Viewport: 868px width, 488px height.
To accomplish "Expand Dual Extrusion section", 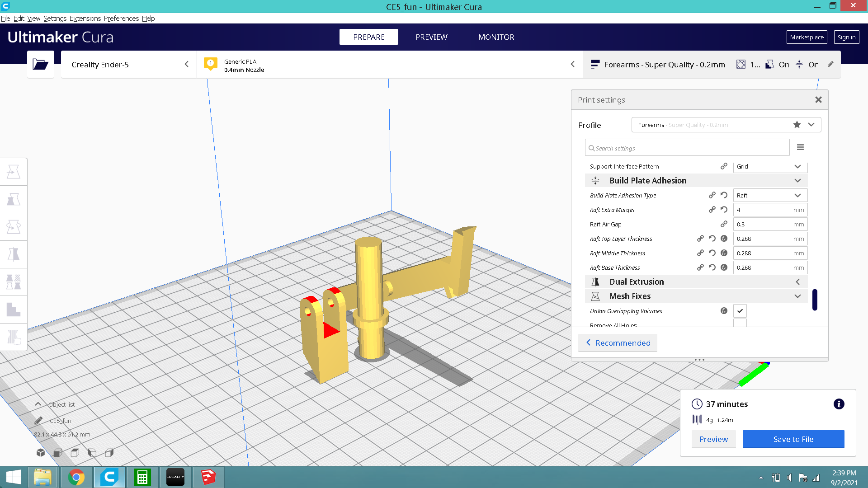I will (696, 282).
